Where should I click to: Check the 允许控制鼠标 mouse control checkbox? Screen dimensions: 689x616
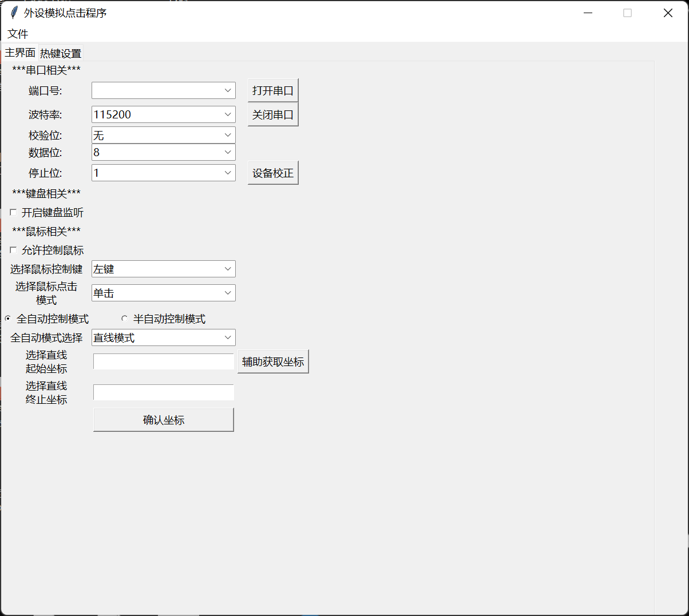pyautogui.click(x=13, y=250)
